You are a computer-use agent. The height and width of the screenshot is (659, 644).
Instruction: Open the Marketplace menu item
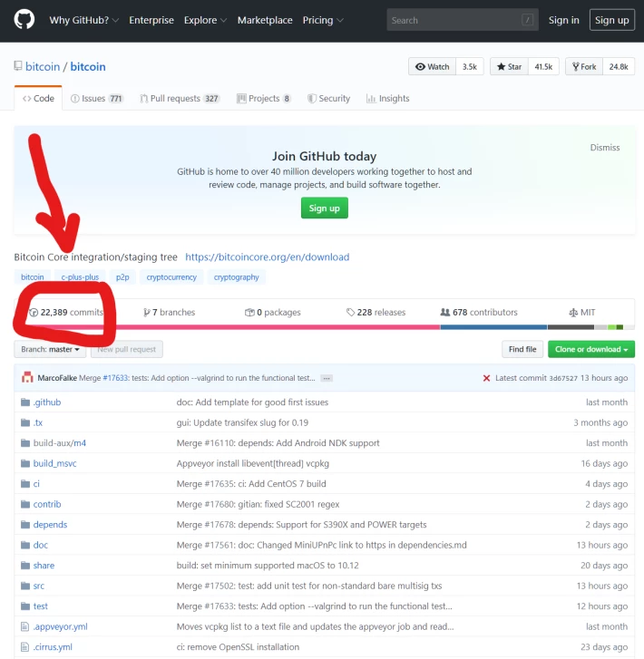(x=265, y=20)
